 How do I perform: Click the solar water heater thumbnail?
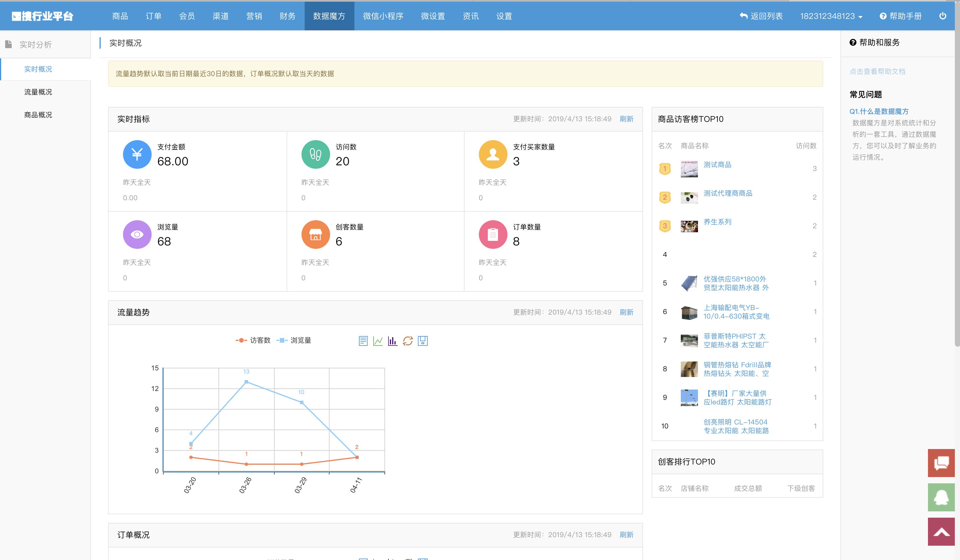[x=689, y=283]
